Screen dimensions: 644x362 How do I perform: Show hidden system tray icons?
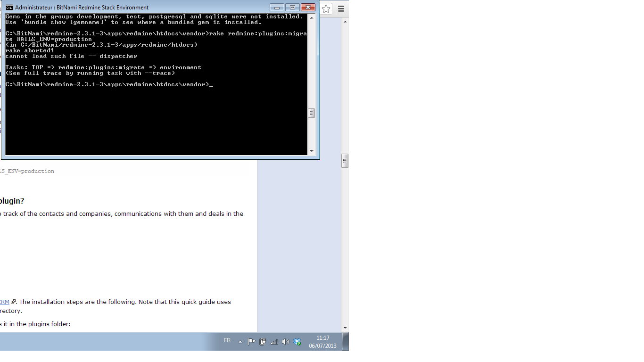tap(240, 342)
